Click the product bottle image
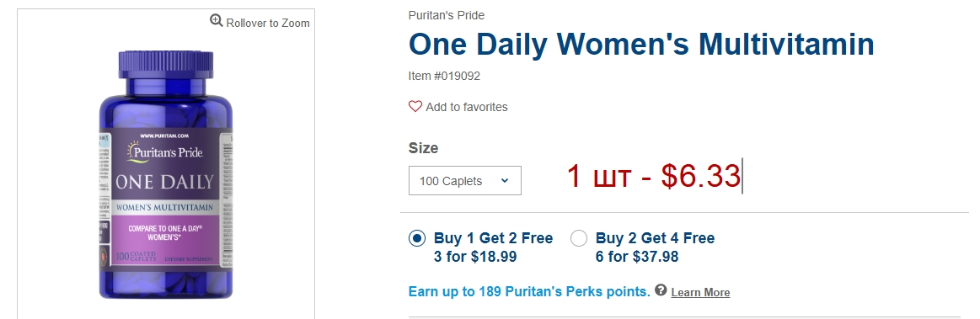This screenshot has width=980, height=319. pyautogui.click(x=166, y=175)
